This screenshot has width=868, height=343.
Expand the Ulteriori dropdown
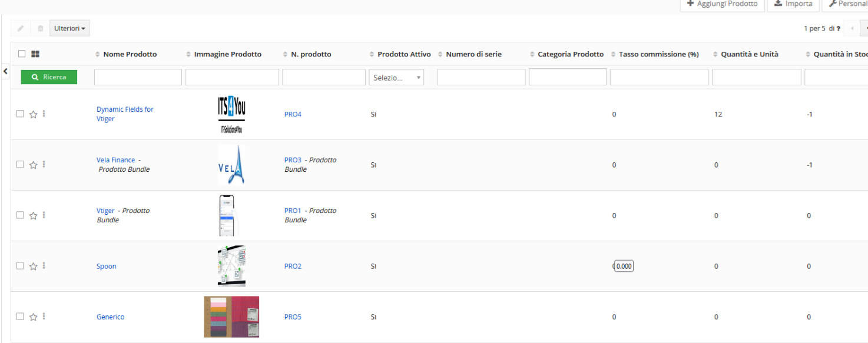pos(69,28)
